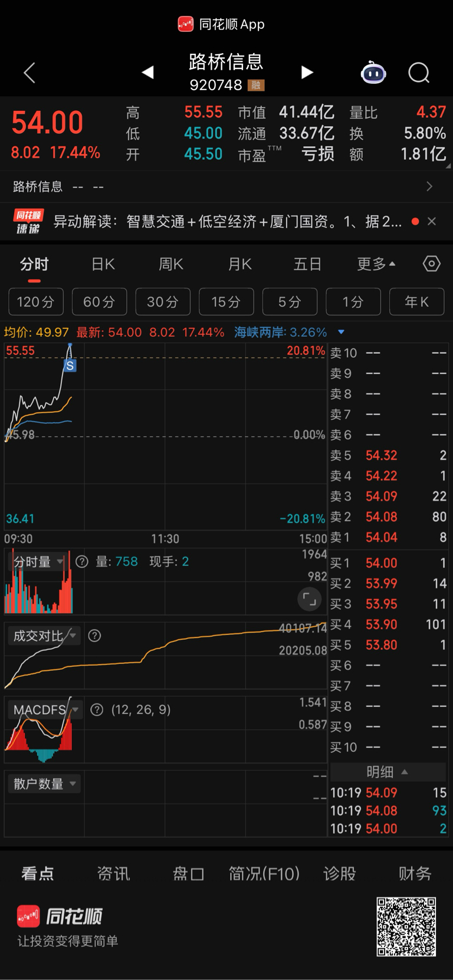Screen dimensions: 453x980
Task: Switch to the 日K tab
Action: 103,264
